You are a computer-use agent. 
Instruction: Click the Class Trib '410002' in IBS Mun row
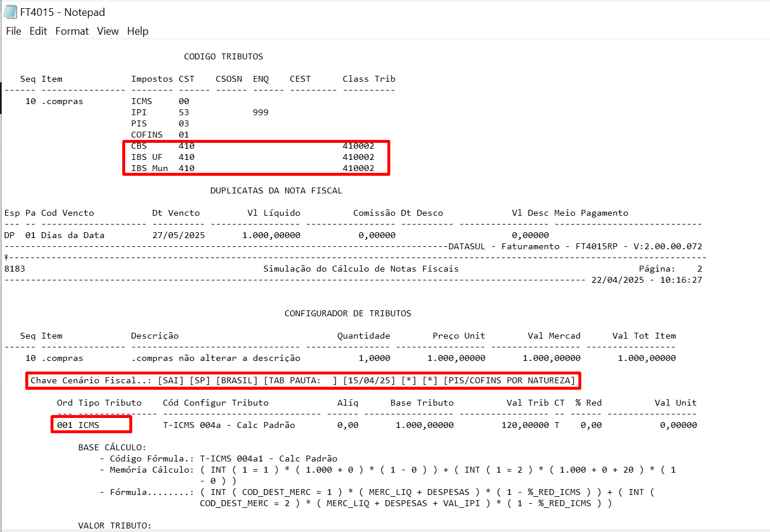coord(359,168)
